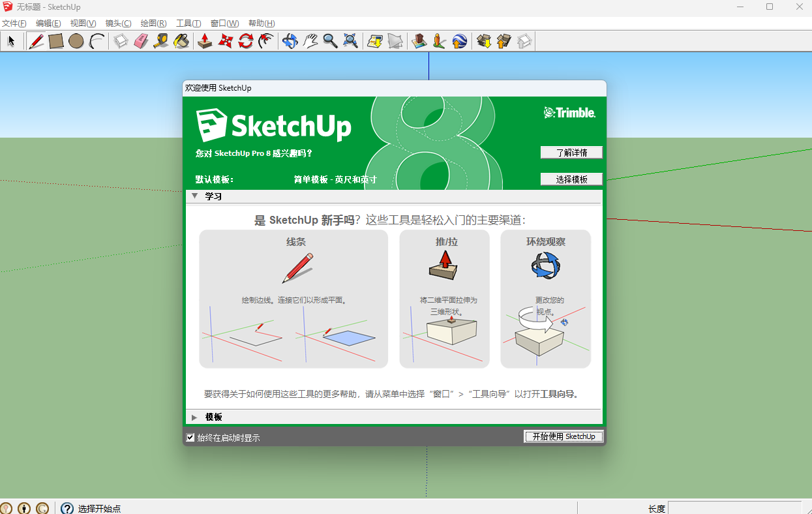Viewport: 812px width, 514px height.
Task: Open the 帮助(H) menu
Action: [x=262, y=23]
